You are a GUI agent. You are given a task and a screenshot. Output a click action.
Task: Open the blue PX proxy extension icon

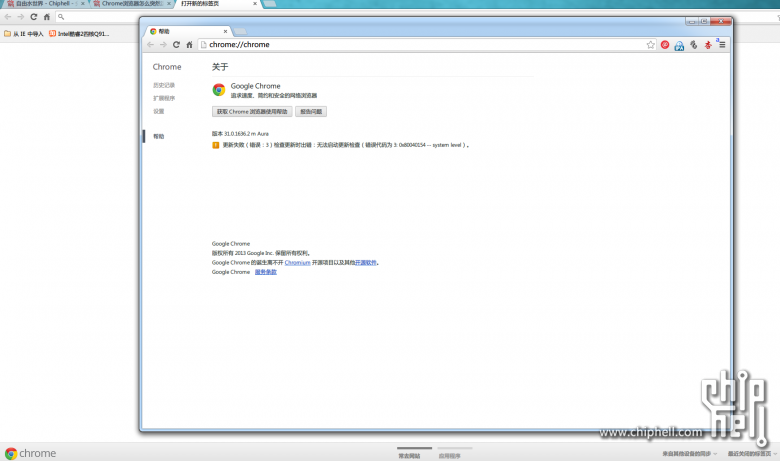(679, 46)
